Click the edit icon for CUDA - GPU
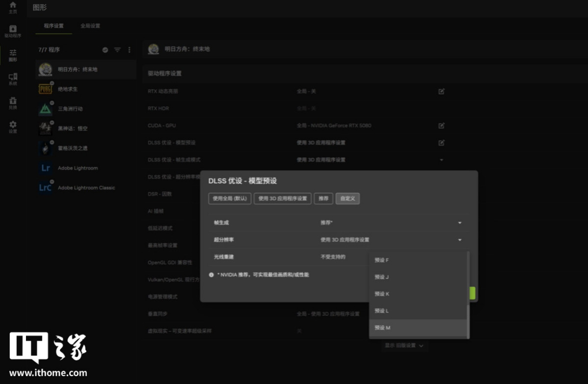The height and width of the screenshot is (384, 588). click(441, 126)
